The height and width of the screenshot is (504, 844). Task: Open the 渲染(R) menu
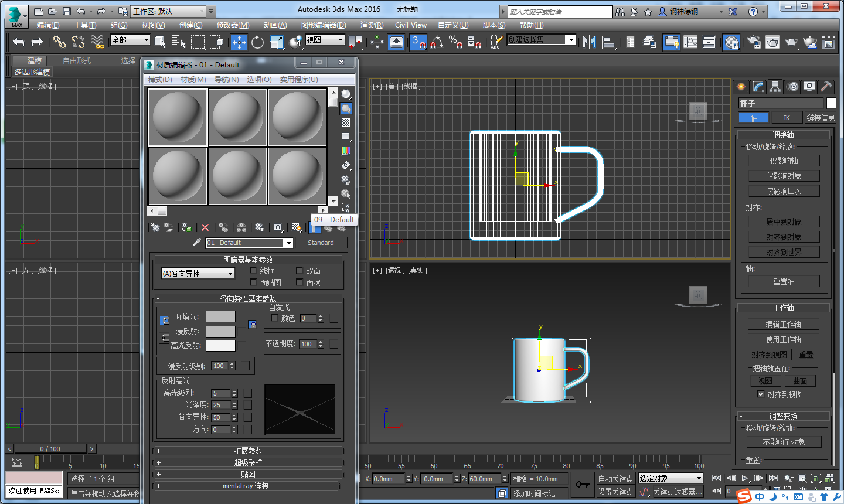372,25
